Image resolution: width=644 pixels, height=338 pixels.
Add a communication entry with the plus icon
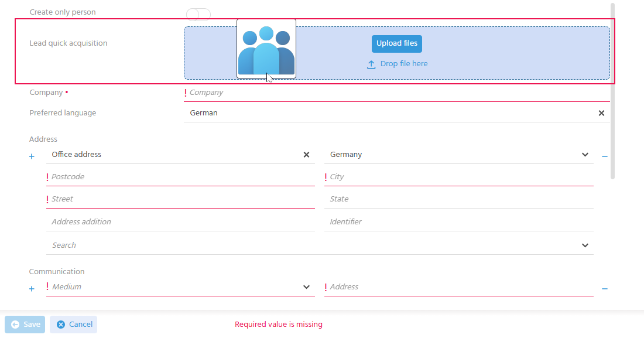tap(32, 289)
